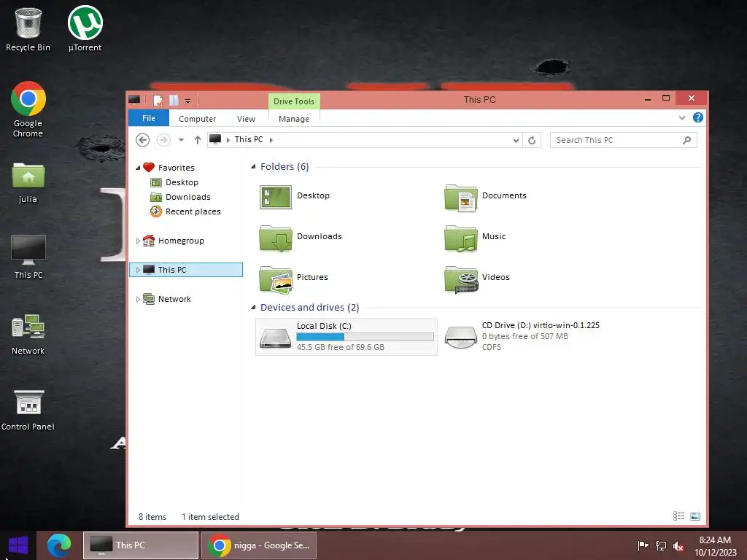Open the julia folder on desktop
The height and width of the screenshot is (560, 747).
click(x=28, y=183)
